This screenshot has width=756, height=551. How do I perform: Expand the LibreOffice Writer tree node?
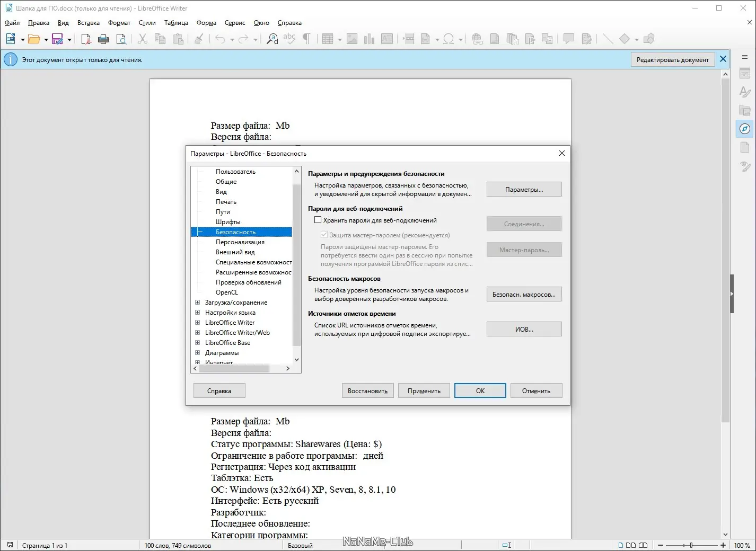[197, 323]
